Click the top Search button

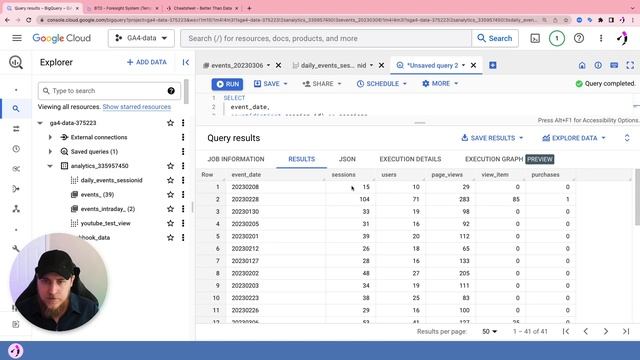click(495, 38)
